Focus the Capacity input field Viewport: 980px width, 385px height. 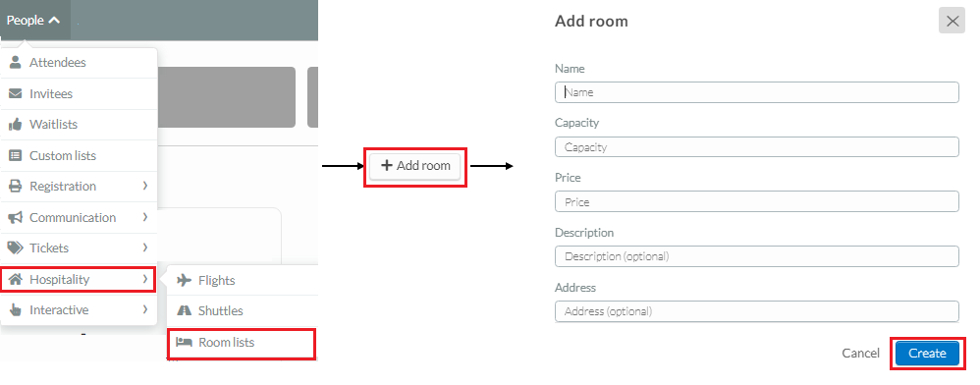[757, 147]
